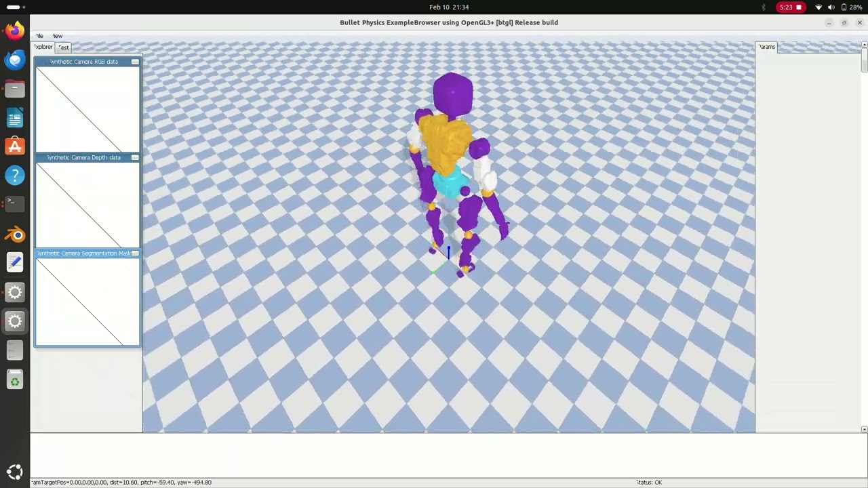Open the Trash from the dock
This screenshot has width=868, height=488.
(15, 380)
